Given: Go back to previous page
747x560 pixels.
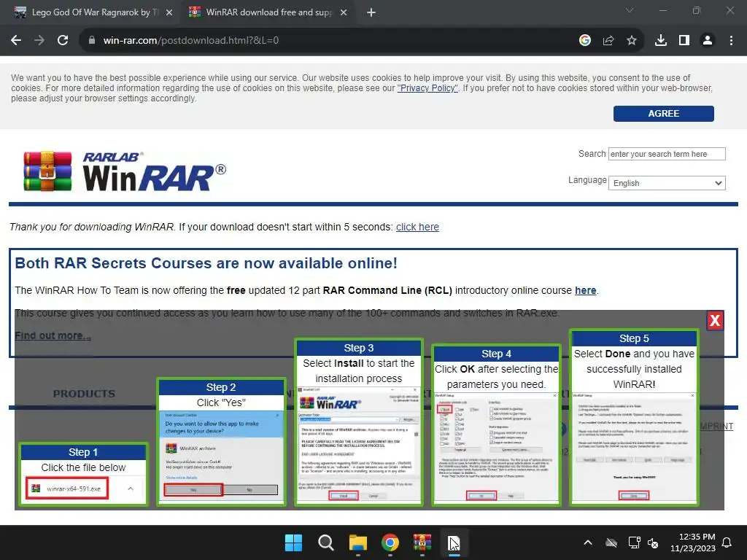Looking at the screenshot, I should click(16, 41).
